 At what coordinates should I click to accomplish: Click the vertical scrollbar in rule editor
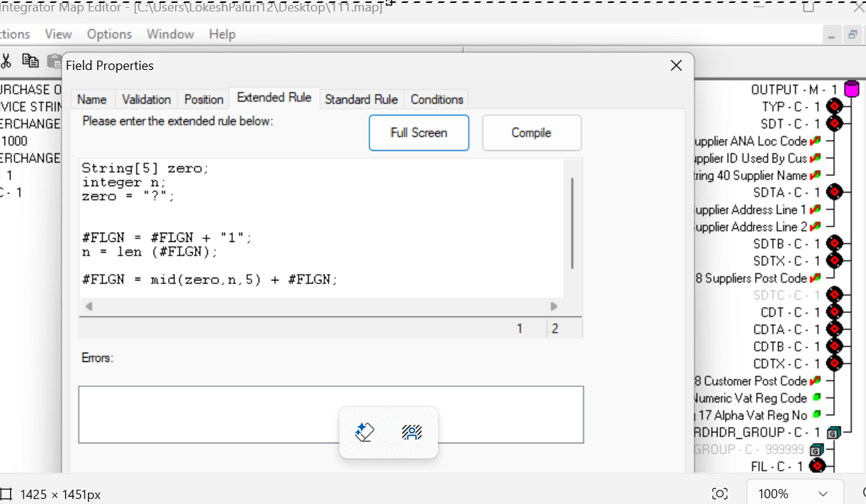click(572, 223)
